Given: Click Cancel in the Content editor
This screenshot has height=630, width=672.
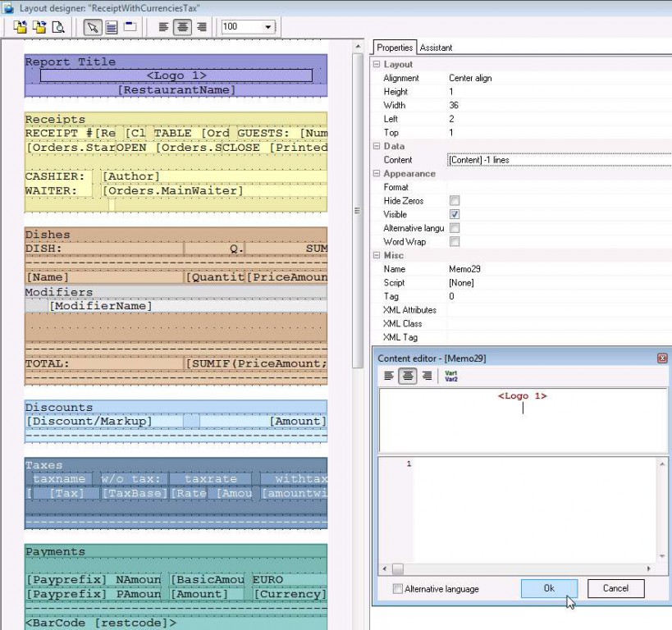Looking at the screenshot, I should click(x=615, y=588).
